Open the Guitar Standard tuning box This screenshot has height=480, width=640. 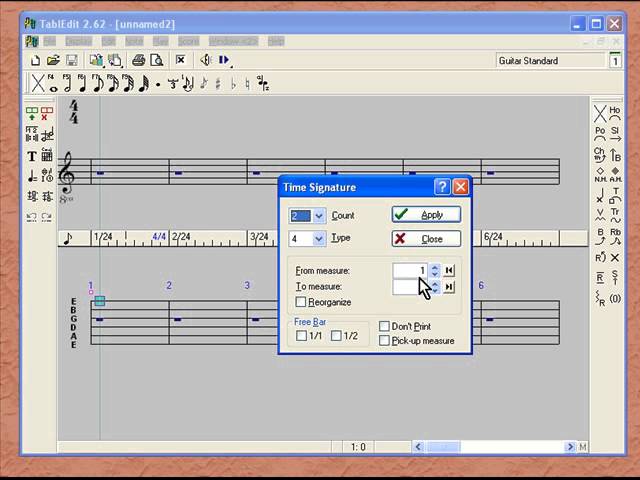(x=550, y=61)
